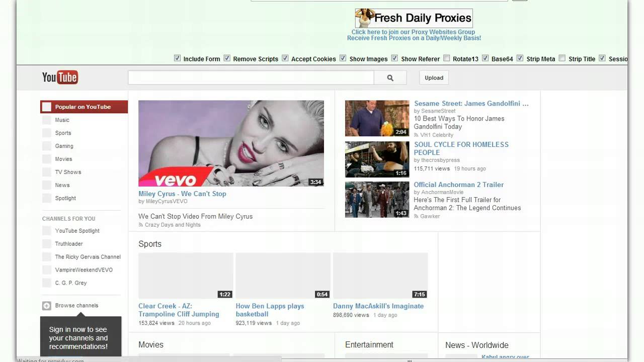Click the News category icon in sidebar

[47, 186]
